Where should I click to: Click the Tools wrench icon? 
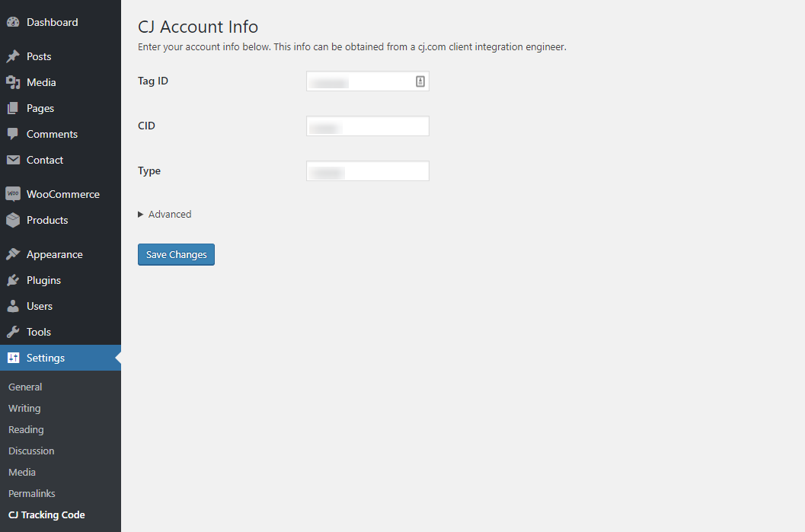pyautogui.click(x=13, y=333)
